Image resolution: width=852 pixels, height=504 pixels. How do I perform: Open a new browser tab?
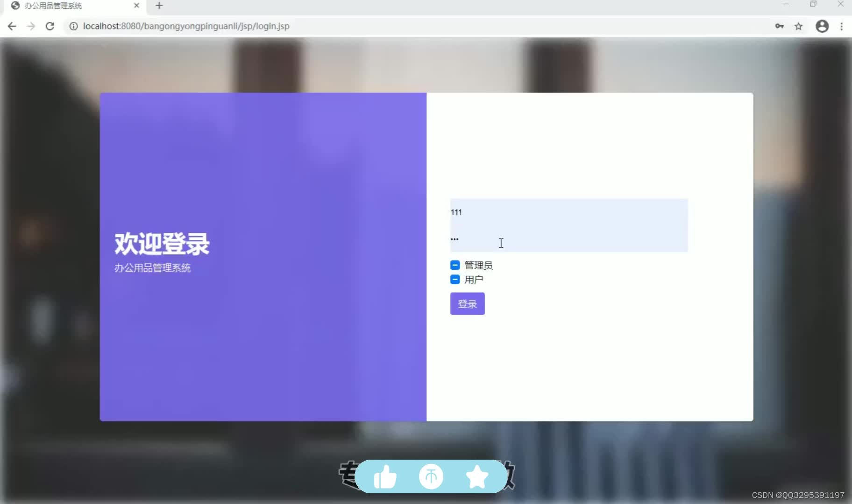159,6
